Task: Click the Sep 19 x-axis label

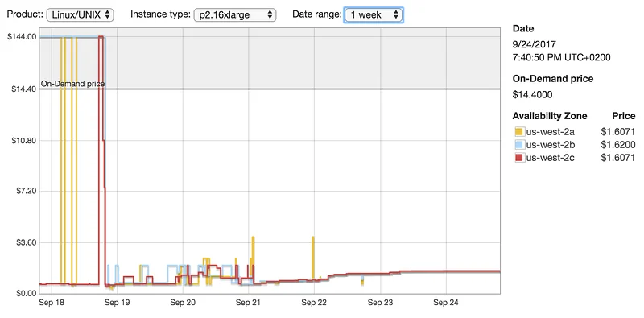Action: click(x=117, y=304)
